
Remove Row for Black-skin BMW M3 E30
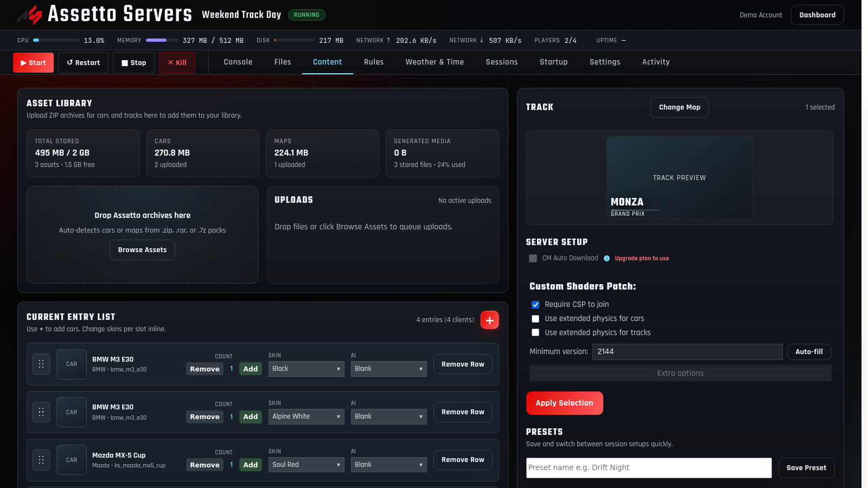click(x=463, y=364)
